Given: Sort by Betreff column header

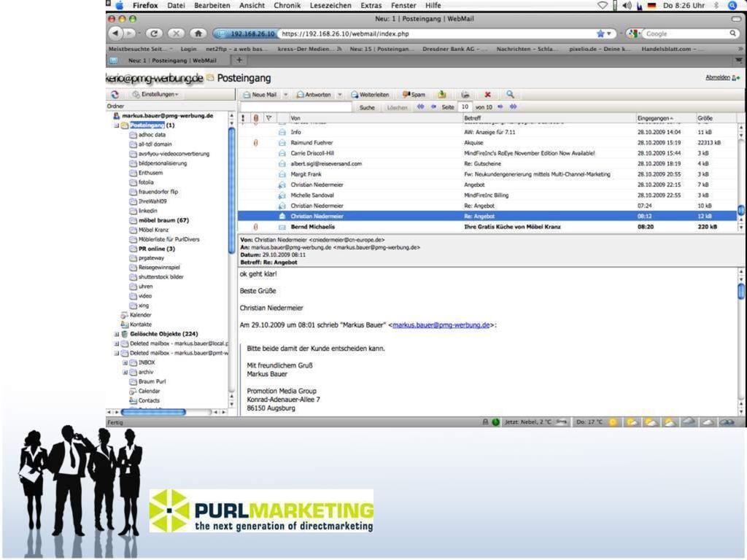Looking at the screenshot, I should pyautogui.click(x=549, y=117).
